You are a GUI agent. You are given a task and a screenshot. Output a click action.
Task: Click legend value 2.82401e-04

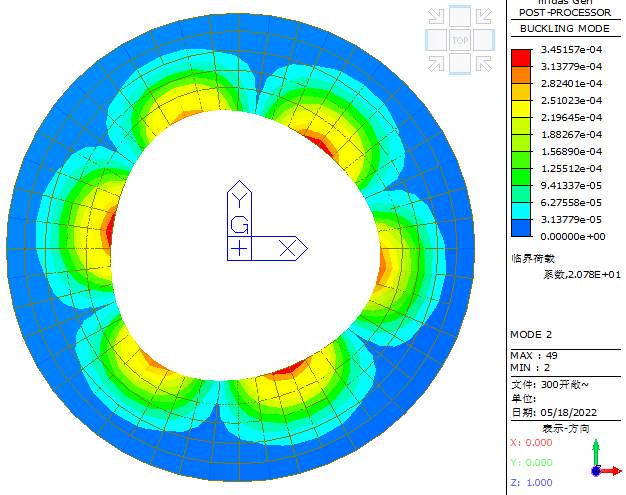point(571,84)
